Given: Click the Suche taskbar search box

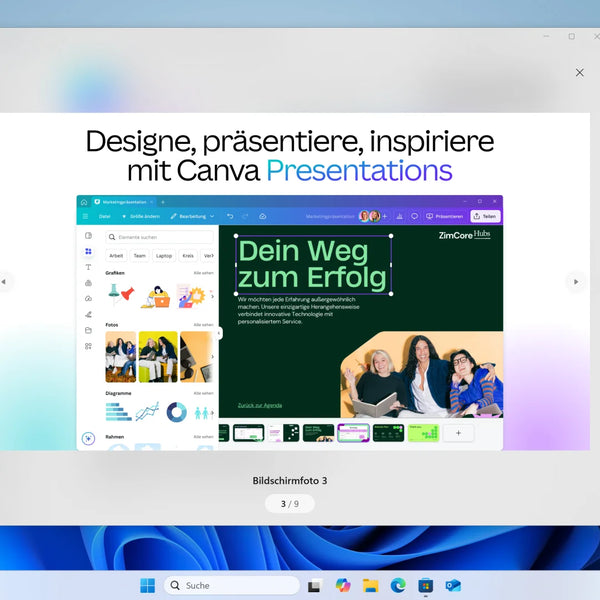Looking at the screenshot, I should tap(232, 585).
